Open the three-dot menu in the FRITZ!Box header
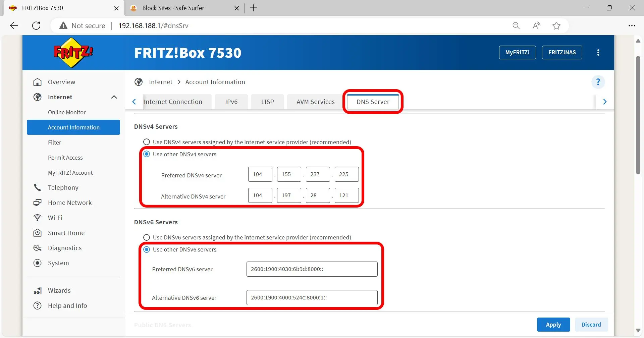Screen dimensions: 644x338 coord(598,53)
